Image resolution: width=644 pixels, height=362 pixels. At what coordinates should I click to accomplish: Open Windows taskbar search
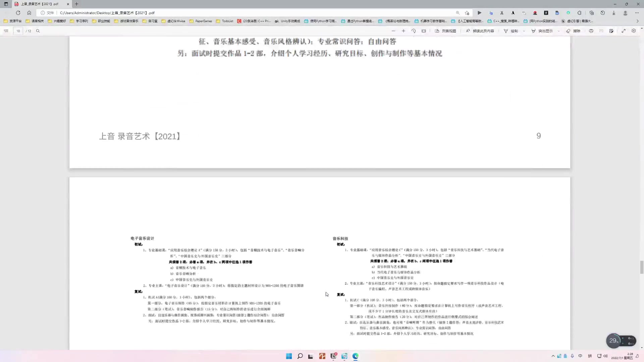[x=300, y=356]
